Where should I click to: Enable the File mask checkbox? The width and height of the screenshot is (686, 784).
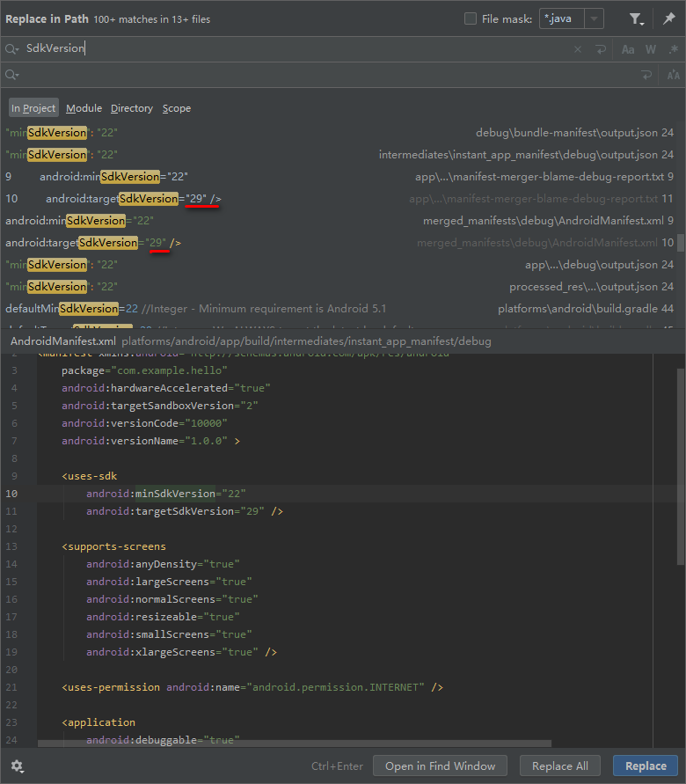tap(472, 18)
